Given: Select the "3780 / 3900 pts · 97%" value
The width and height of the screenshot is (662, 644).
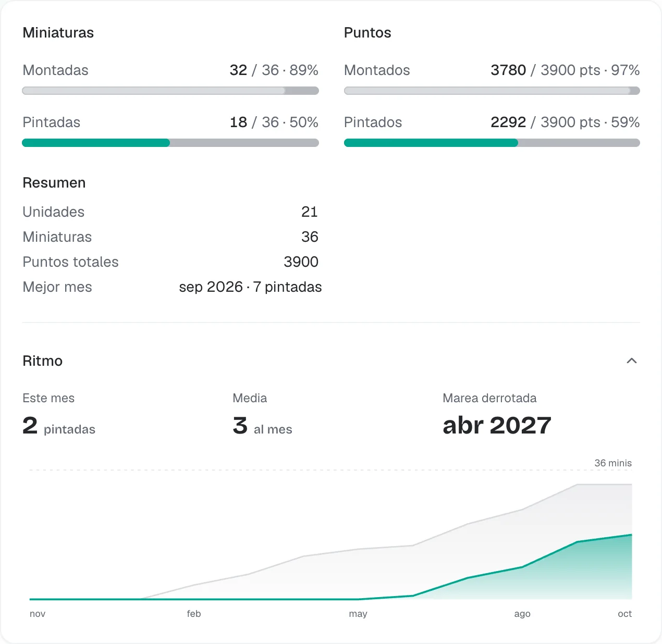Looking at the screenshot, I should [565, 70].
